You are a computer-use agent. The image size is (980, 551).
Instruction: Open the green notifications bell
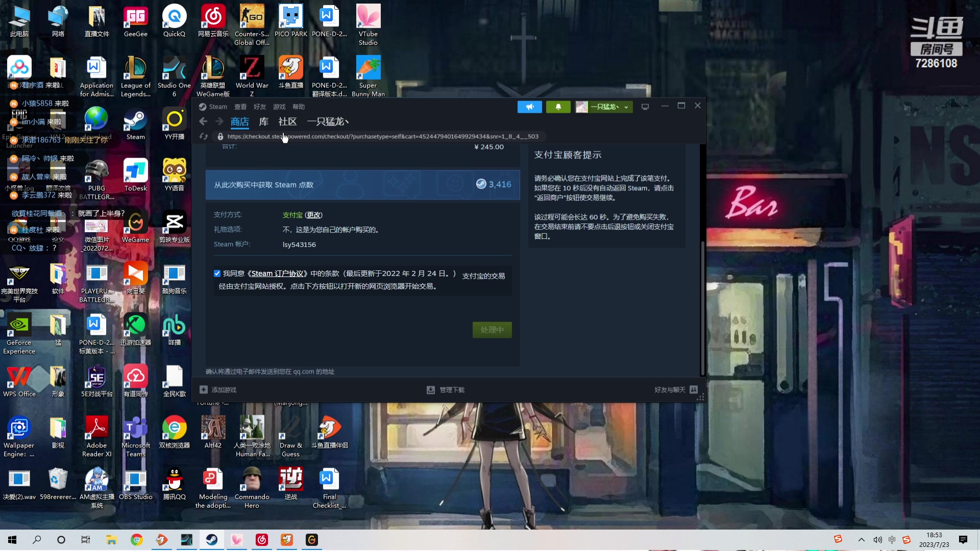click(558, 107)
